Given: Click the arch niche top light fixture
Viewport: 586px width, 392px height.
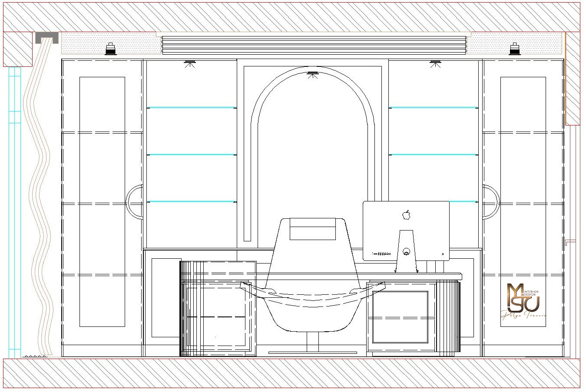Looking at the screenshot, I should [x=313, y=75].
